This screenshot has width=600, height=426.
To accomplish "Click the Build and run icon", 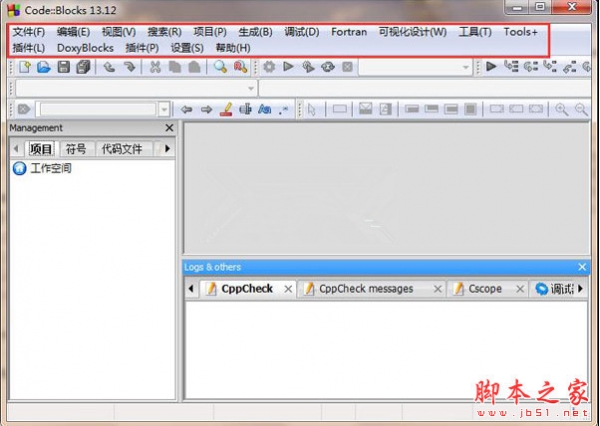I will pos(308,67).
